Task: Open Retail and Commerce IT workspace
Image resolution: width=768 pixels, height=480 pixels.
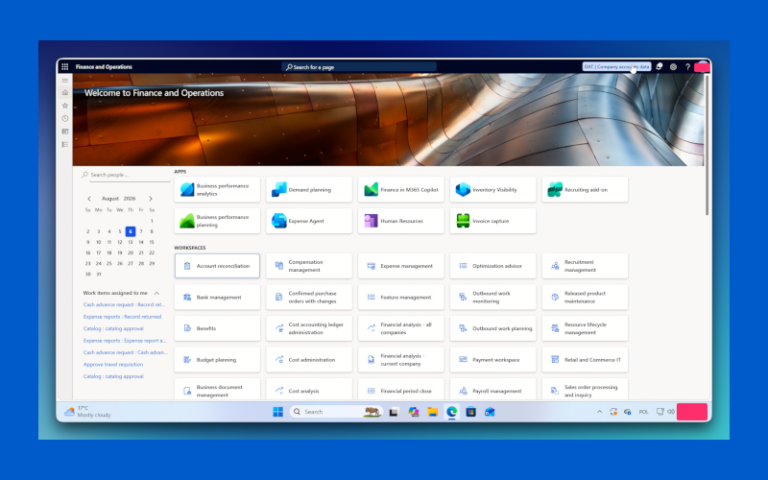Action: tap(585, 360)
